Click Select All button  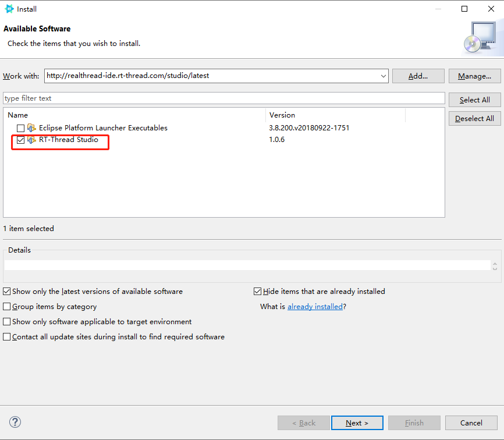(x=474, y=100)
